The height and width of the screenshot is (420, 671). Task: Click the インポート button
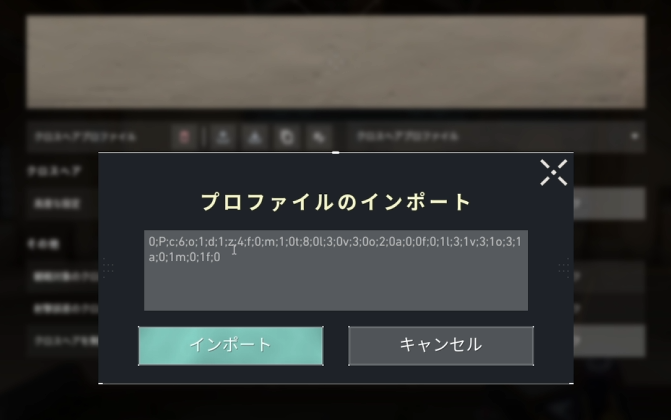[231, 346]
